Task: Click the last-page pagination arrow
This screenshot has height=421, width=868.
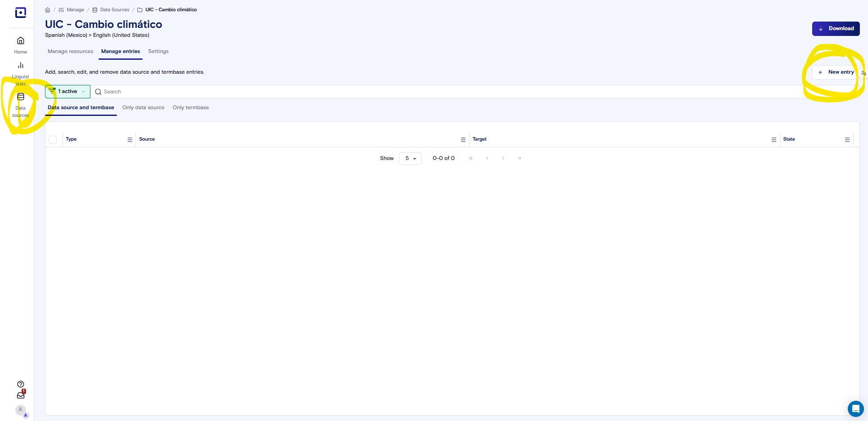Action: pyautogui.click(x=519, y=158)
